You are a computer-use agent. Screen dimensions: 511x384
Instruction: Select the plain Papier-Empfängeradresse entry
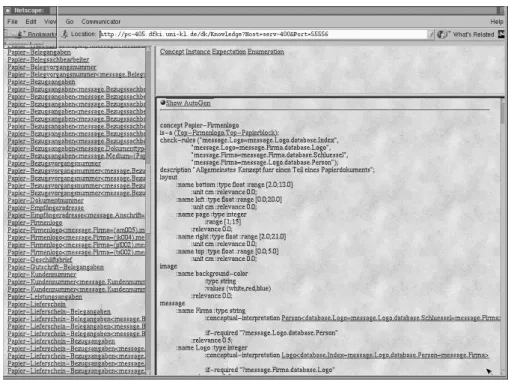coord(46,208)
